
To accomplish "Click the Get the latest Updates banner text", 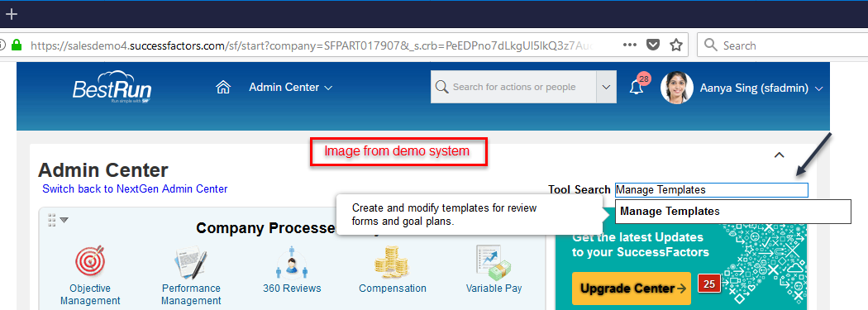I will pos(641,245).
